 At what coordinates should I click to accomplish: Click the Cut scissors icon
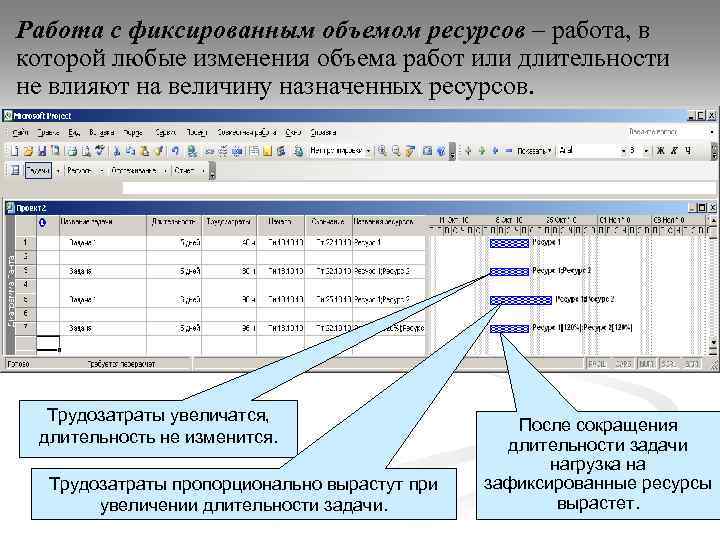[x=117, y=151]
